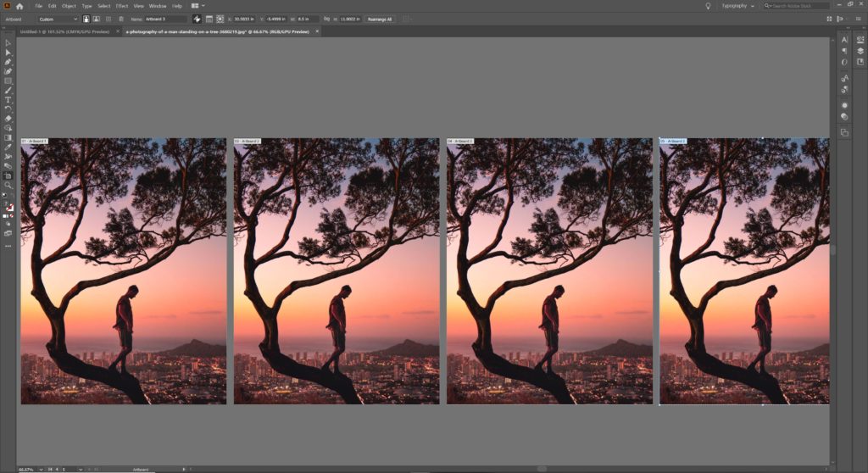Viewport: 868px width, 473px height.
Task: Select the Gradient tool
Action: [8, 137]
